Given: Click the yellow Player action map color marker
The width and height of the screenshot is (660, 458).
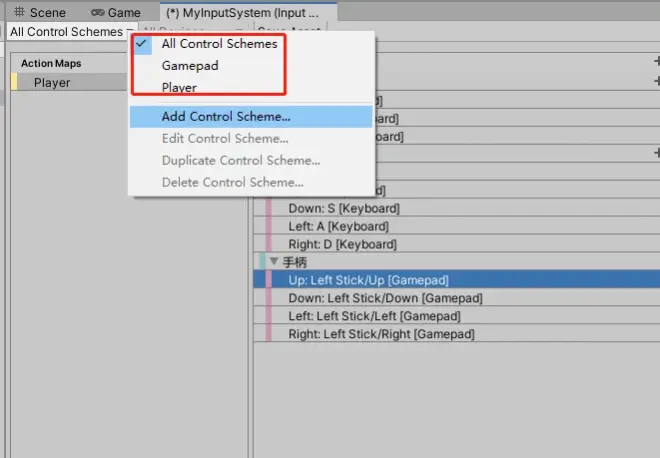Looking at the screenshot, I should point(14,82).
